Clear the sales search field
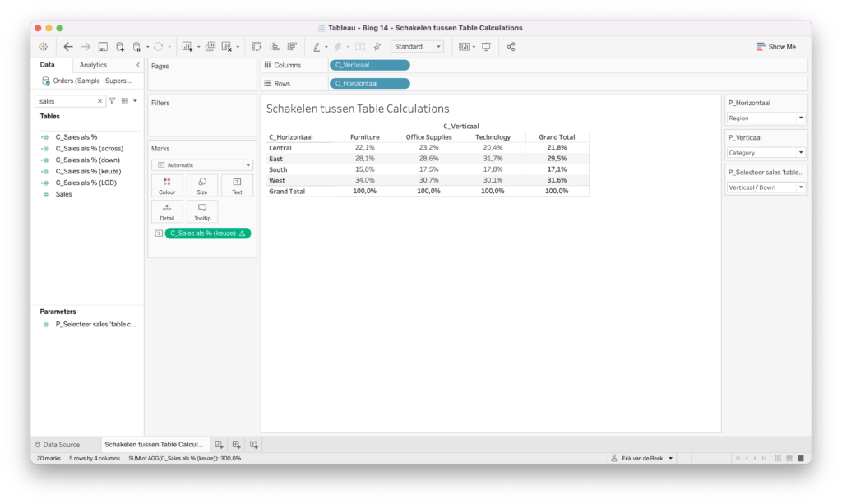This screenshot has width=842, height=504. pyautogui.click(x=100, y=101)
